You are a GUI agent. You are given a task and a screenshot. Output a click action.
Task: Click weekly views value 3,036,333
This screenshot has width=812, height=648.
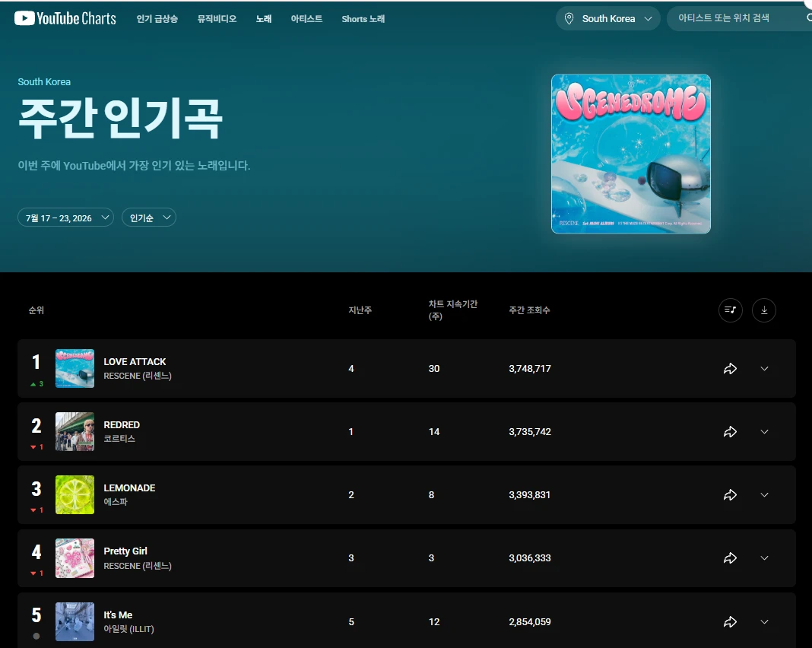click(530, 557)
